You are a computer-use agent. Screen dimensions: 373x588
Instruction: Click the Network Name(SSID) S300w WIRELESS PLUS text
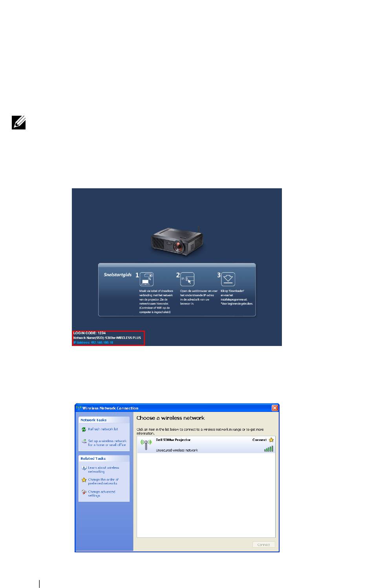tap(107, 338)
